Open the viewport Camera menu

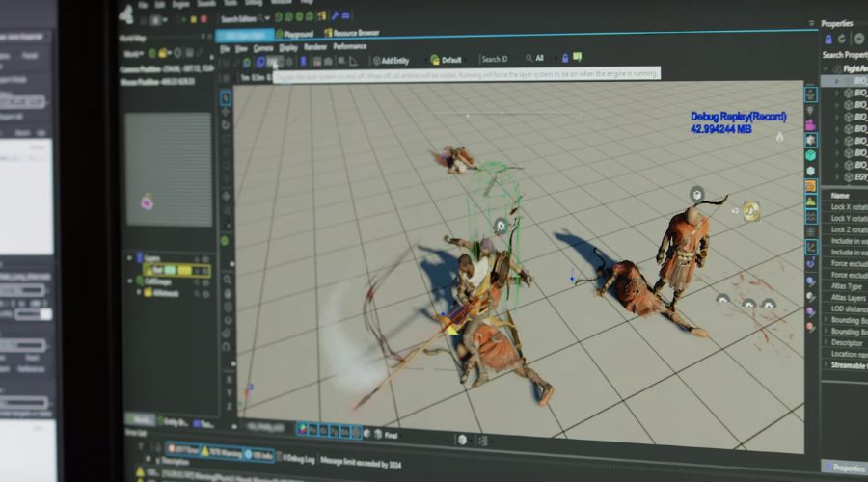263,49
